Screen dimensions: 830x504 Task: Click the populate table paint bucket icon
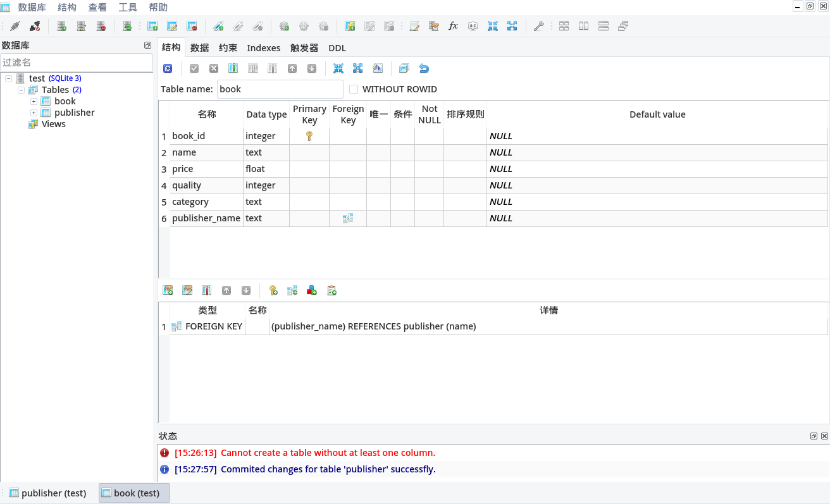click(x=377, y=68)
